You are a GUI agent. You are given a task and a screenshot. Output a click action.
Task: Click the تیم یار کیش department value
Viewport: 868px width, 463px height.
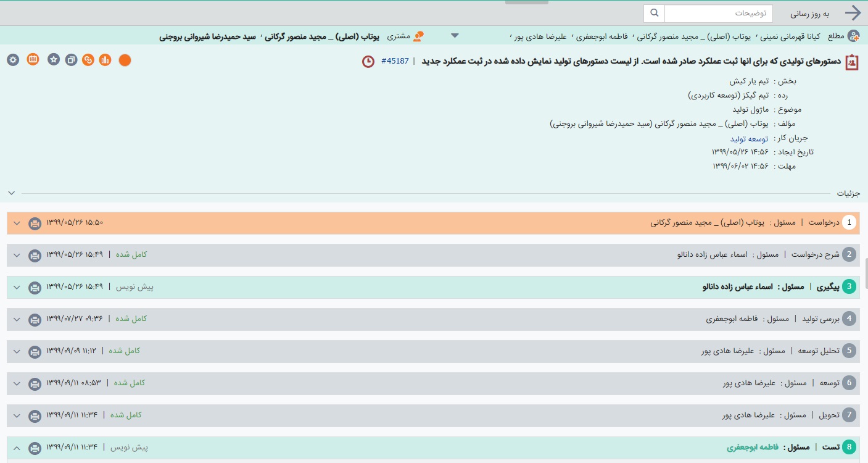pos(749,81)
